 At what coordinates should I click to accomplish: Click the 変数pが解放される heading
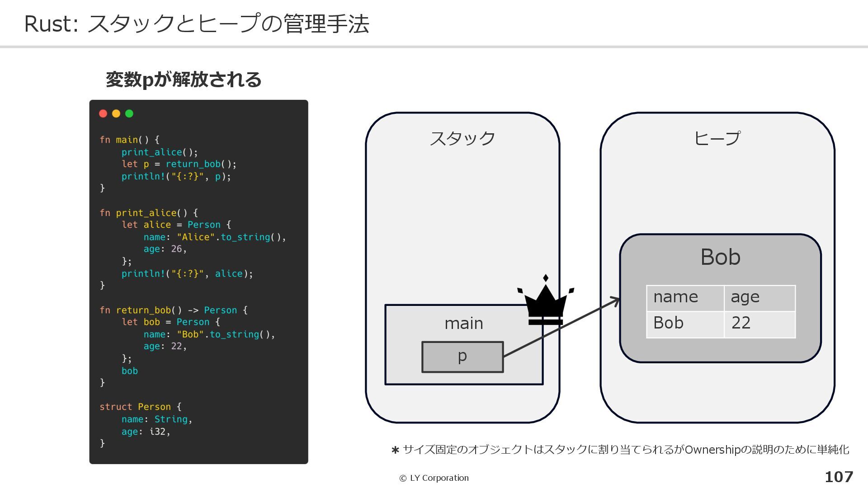[x=184, y=80]
